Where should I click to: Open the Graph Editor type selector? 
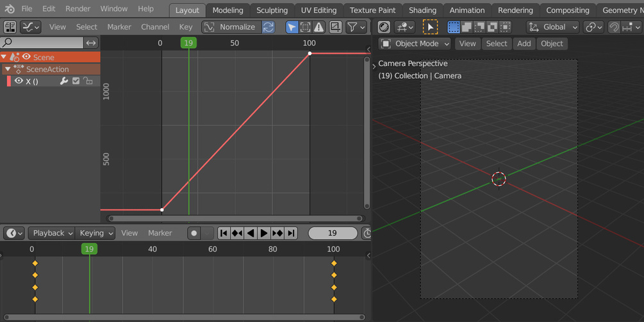coord(31,27)
